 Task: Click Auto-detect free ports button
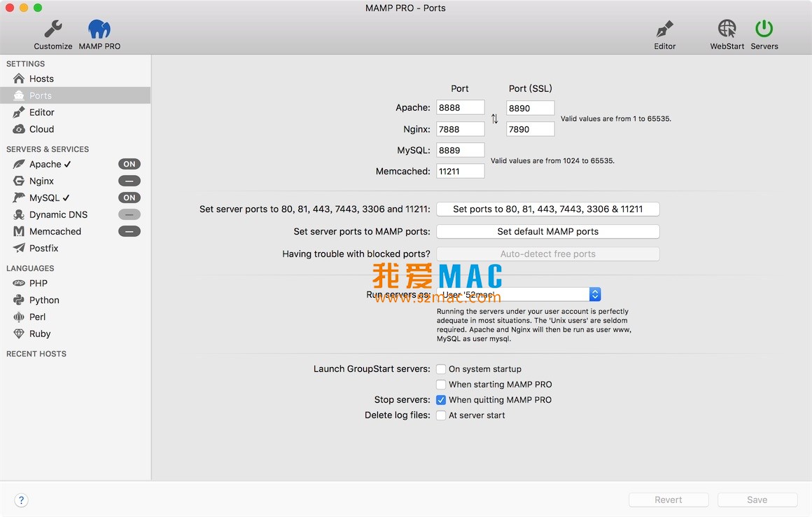pyautogui.click(x=548, y=254)
